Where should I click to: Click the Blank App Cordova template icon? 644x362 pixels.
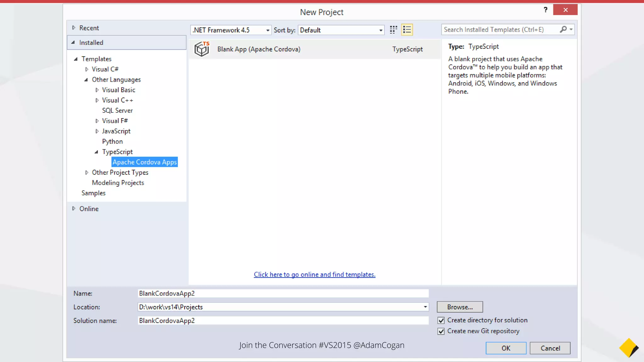click(x=202, y=49)
